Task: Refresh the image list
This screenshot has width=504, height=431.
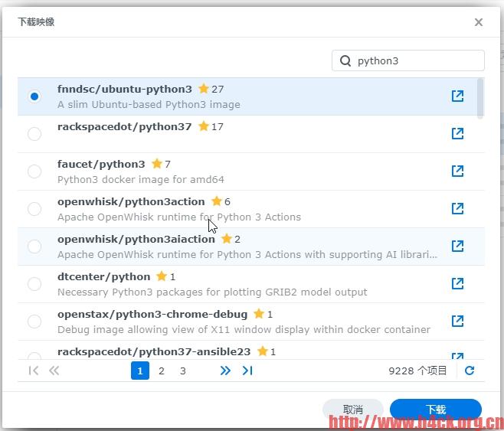Action: tap(470, 371)
